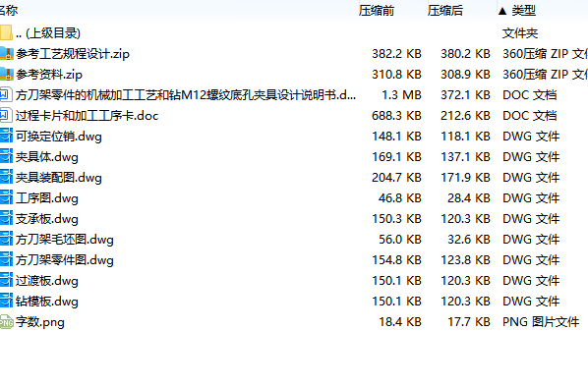This screenshot has height=386, width=588.
Task: Sort by the 压缩前 column header
Action: tap(377, 11)
